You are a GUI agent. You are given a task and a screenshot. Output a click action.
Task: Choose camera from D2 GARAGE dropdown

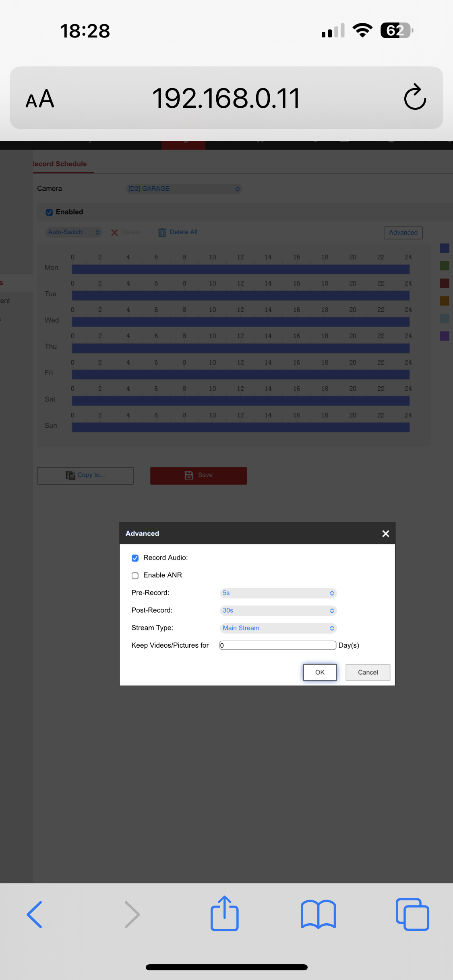coord(184,189)
